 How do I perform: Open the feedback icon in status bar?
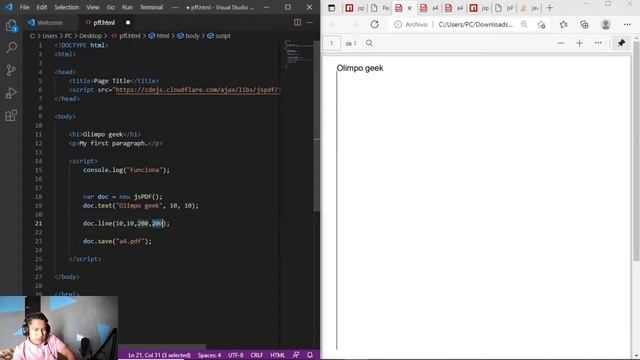tap(296, 355)
